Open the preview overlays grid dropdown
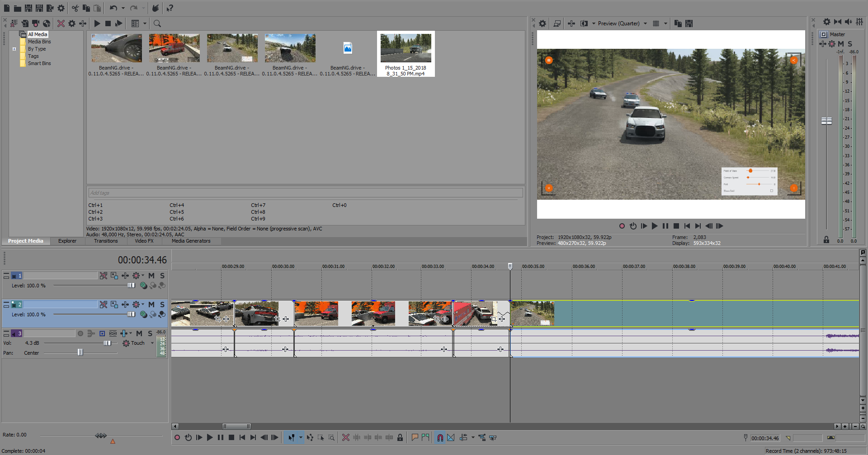Image resolution: width=868 pixels, height=455 pixels. click(x=665, y=23)
